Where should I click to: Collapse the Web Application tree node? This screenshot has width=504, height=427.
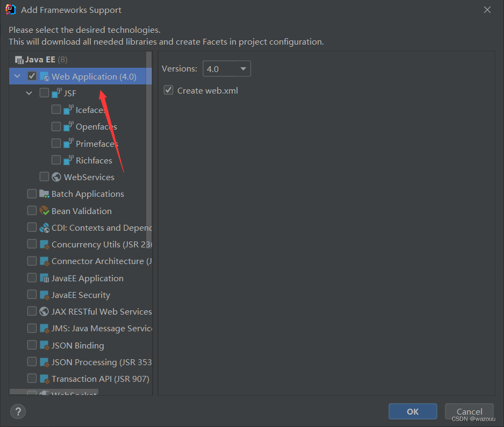pos(17,76)
